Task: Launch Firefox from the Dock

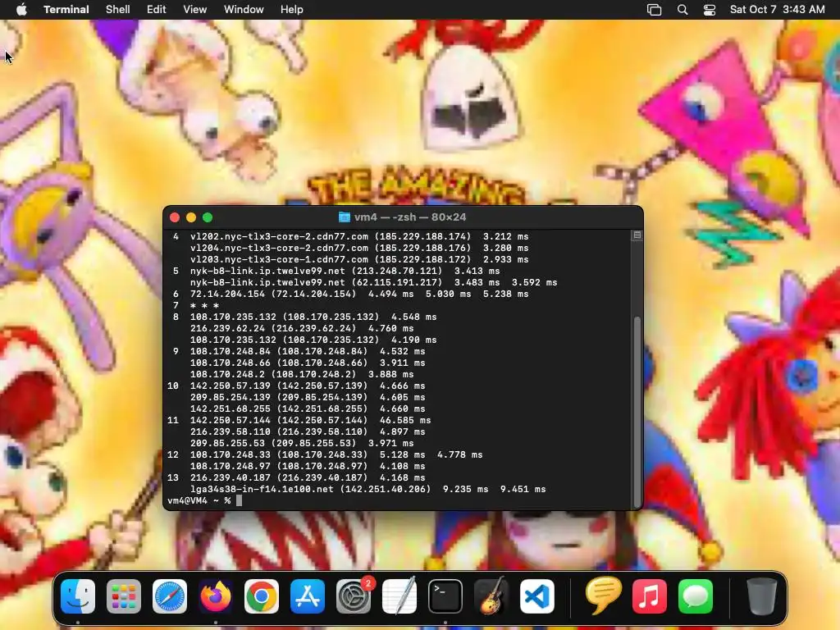Action: click(216, 596)
